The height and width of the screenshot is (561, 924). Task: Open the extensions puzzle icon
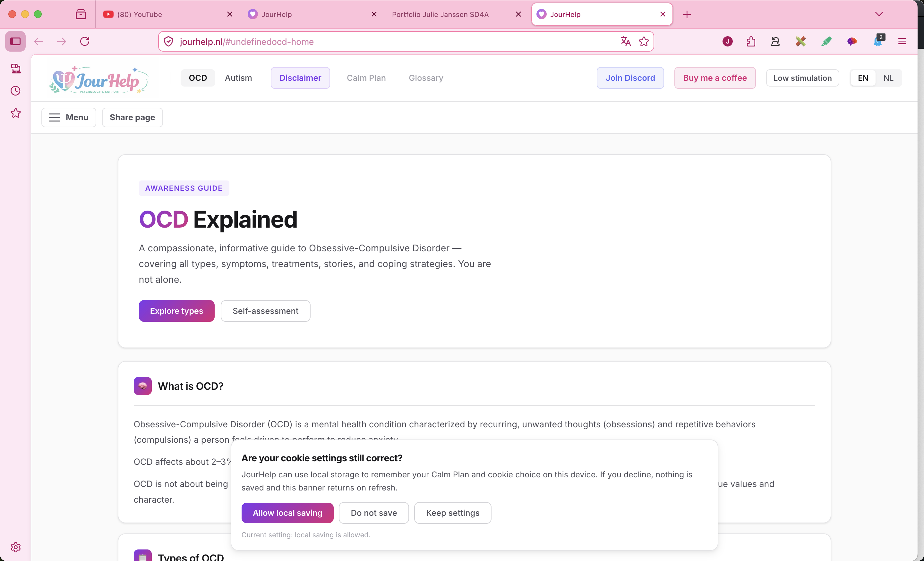[x=751, y=41]
